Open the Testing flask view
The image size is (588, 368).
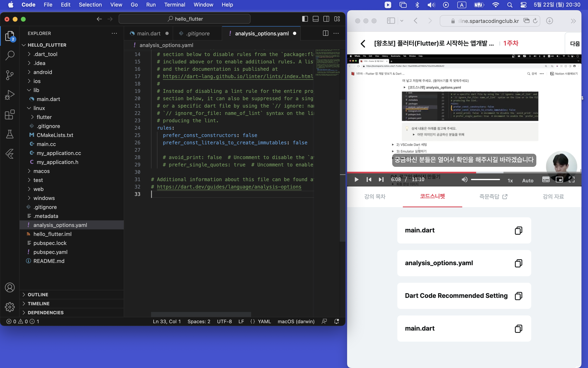[x=10, y=134]
